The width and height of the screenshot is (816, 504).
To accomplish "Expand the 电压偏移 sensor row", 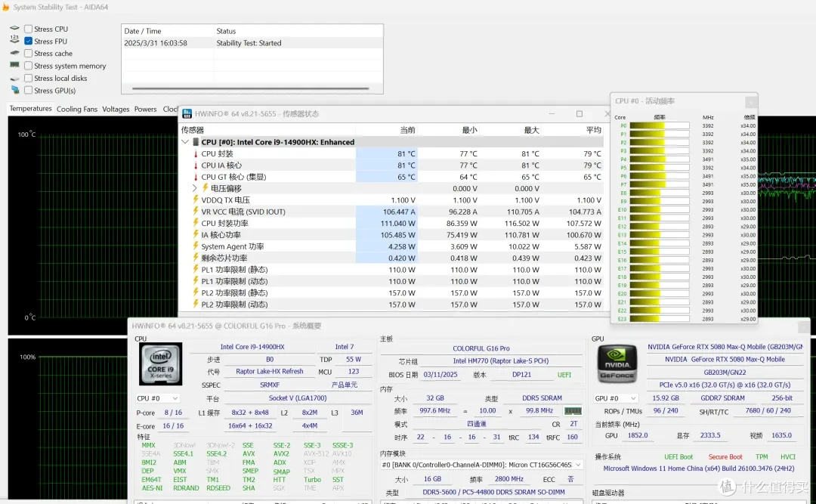I will pyautogui.click(x=195, y=188).
